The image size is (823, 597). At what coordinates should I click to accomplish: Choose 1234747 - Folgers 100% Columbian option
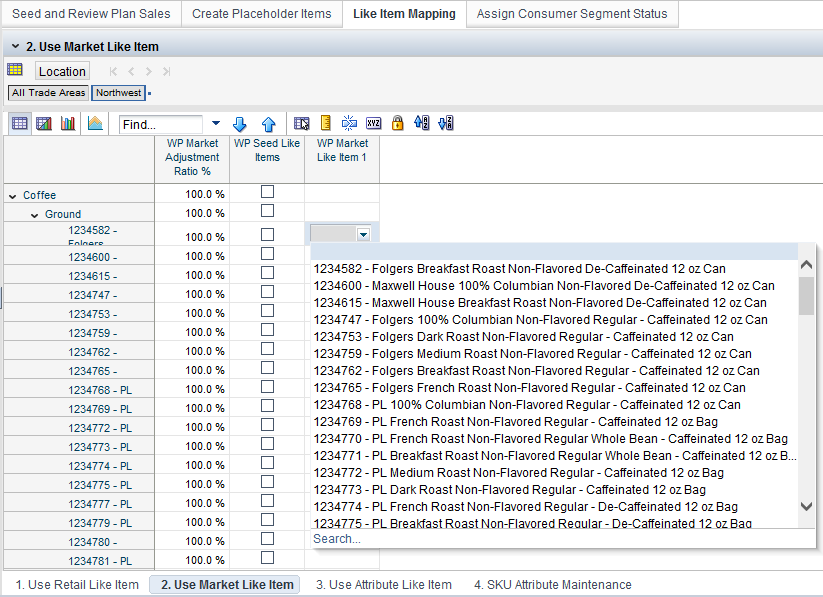(x=555, y=320)
